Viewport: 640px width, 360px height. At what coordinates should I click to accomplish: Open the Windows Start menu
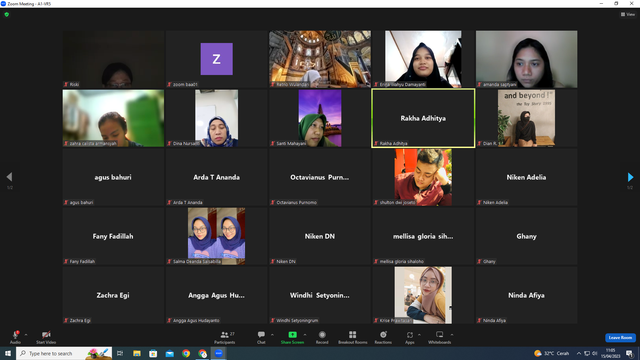[x=8, y=353]
